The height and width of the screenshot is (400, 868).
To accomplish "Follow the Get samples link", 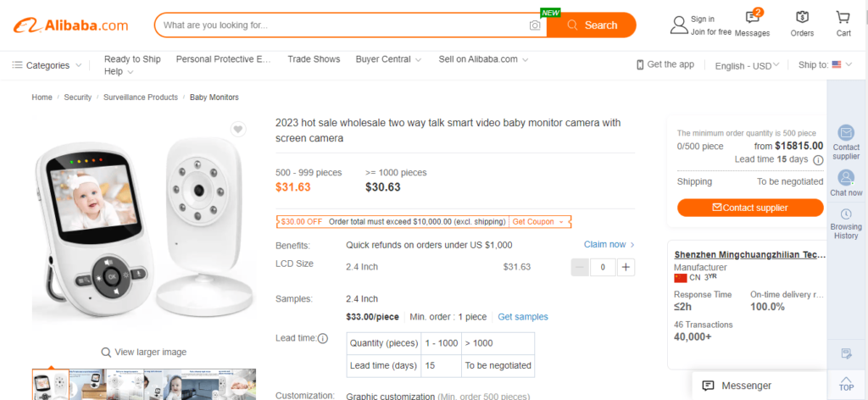I will (x=522, y=317).
